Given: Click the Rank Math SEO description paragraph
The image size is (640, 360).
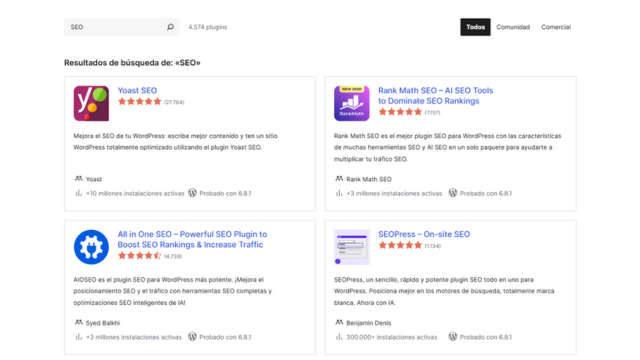Looking at the screenshot, I should point(448,147).
